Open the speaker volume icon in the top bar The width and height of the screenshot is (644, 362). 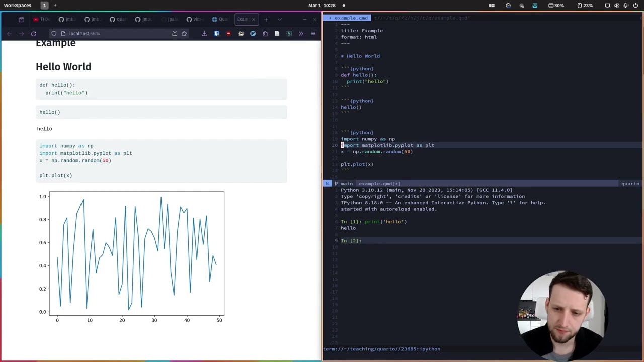tap(616, 5)
